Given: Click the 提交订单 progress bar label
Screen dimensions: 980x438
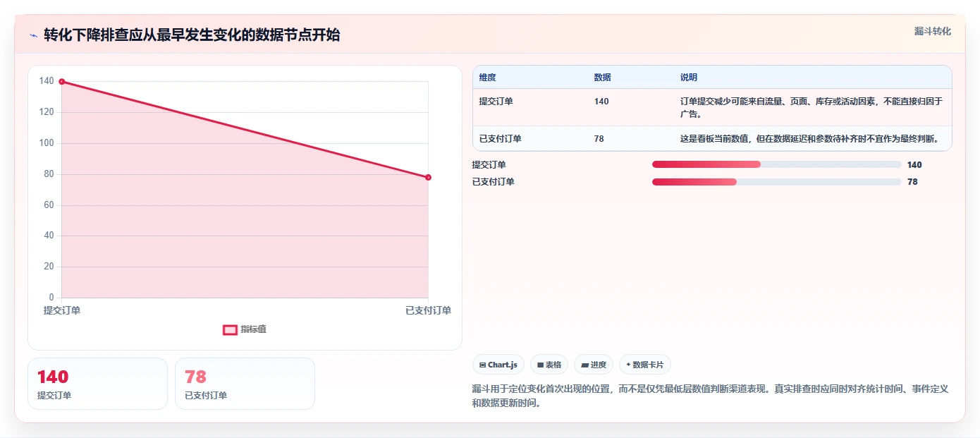Looking at the screenshot, I should point(489,165).
